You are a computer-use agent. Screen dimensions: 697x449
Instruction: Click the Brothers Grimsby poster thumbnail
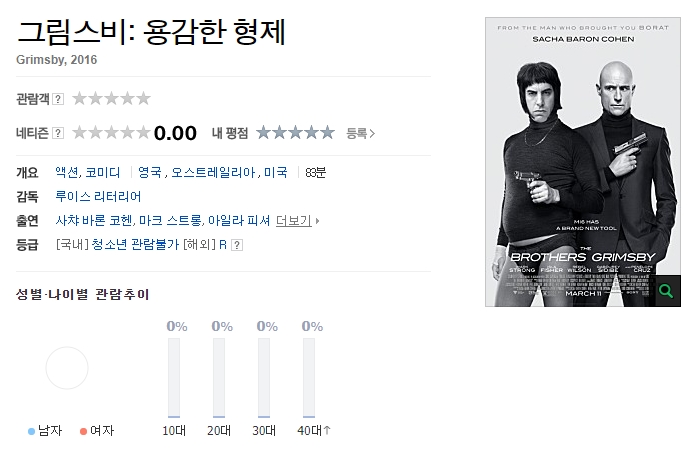(583, 162)
